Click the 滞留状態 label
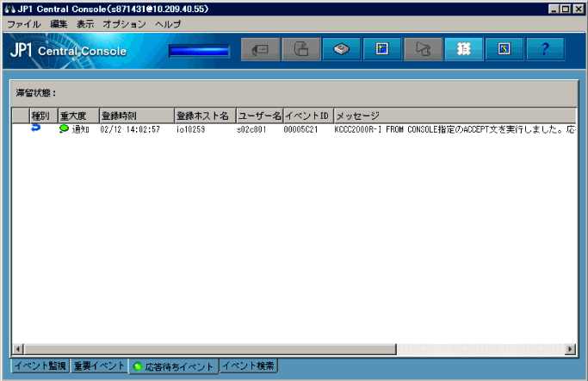 pos(36,93)
